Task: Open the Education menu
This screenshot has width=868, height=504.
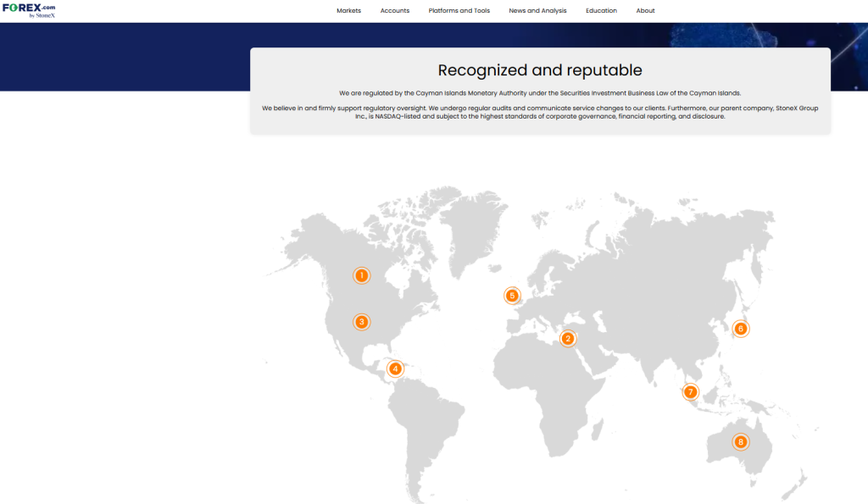Action: pyautogui.click(x=601, y=10)
